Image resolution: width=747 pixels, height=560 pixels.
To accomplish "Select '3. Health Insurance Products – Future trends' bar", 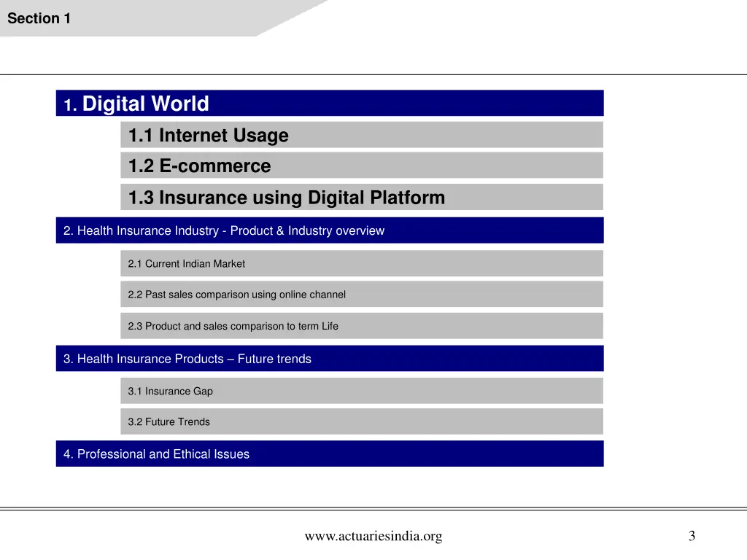I will point(330,359).
